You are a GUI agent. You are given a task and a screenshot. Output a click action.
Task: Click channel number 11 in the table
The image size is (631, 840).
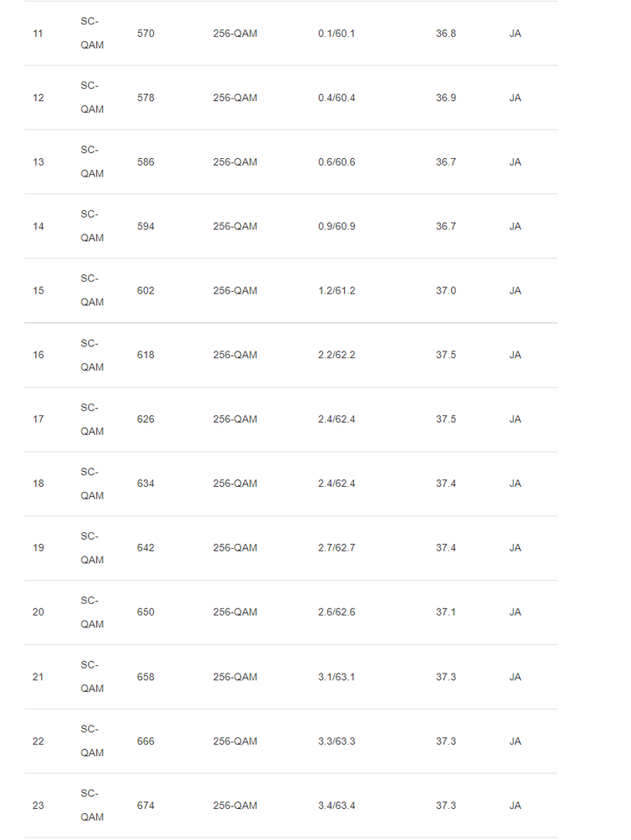(38, 34)
